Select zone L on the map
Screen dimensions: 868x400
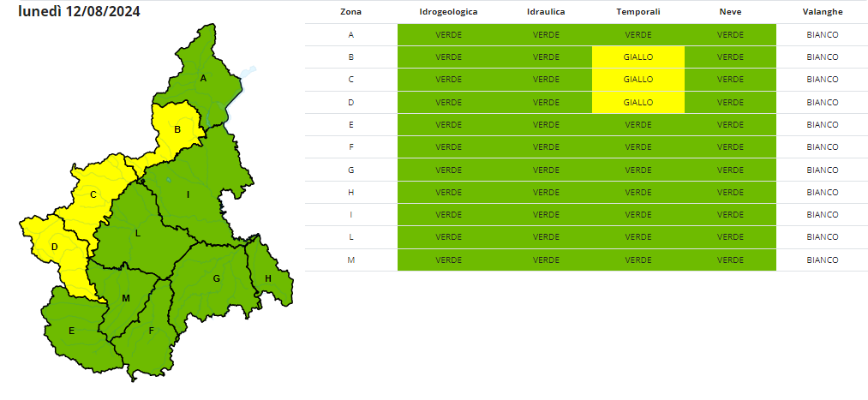(x=137, y=232)
